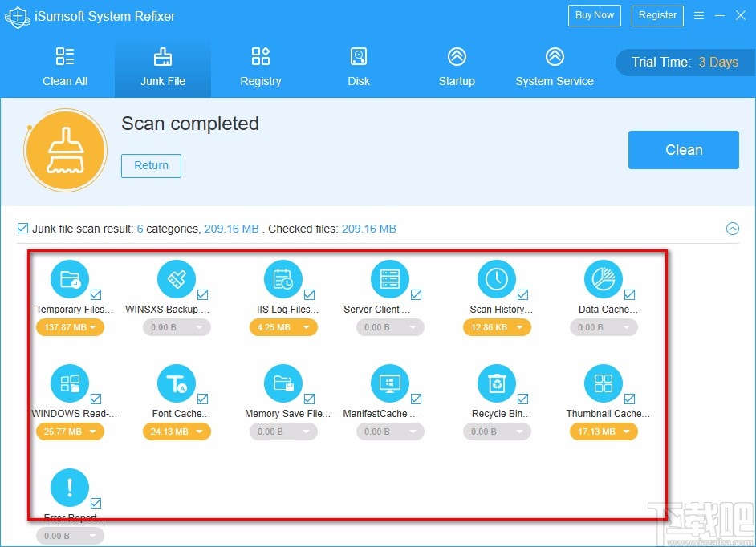Open the ManifestCache 0.00 B dropdown
756x547 pixels.
coord(391,432)
